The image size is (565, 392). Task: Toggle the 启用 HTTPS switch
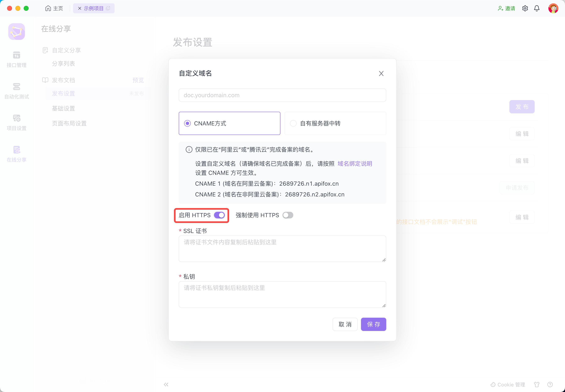tap(219, 215)
